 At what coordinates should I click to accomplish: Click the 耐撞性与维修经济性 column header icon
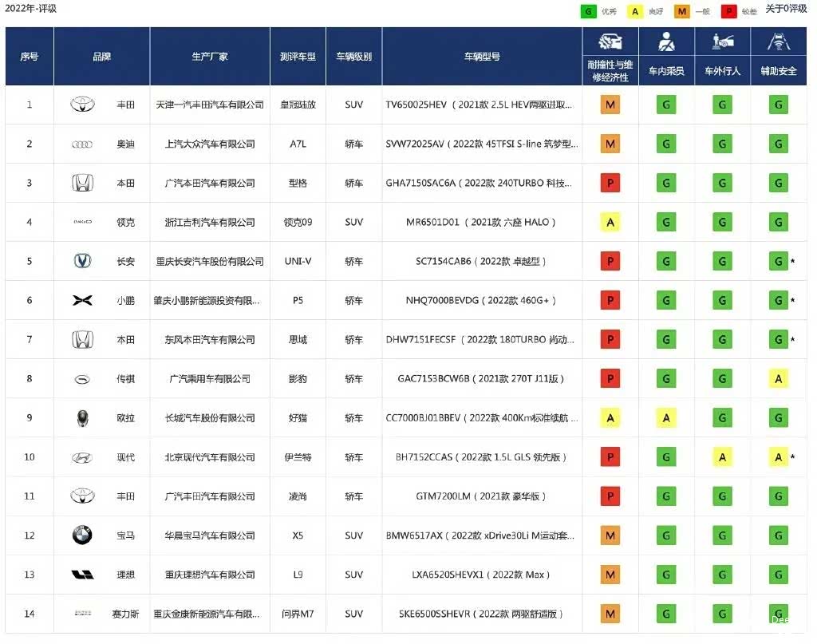610,45
